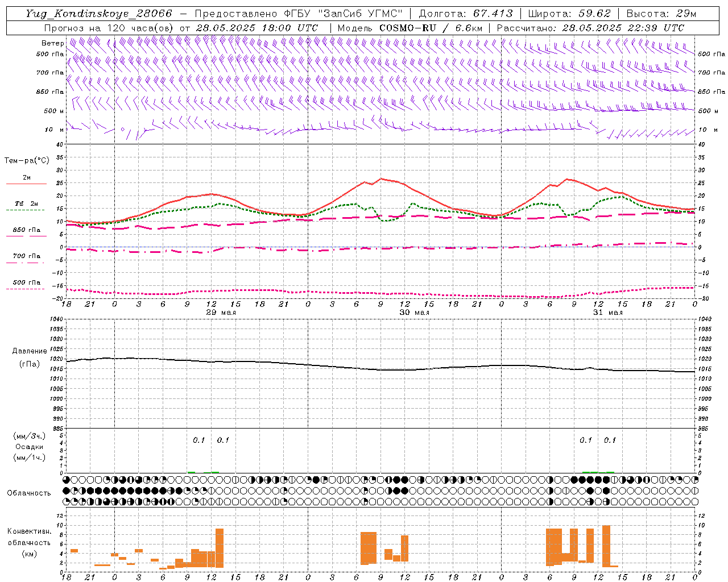Image resolution: width=728 pixels, height=582 pixels.
Task: Click the Облачность panel label
Action: click(29, 493)
